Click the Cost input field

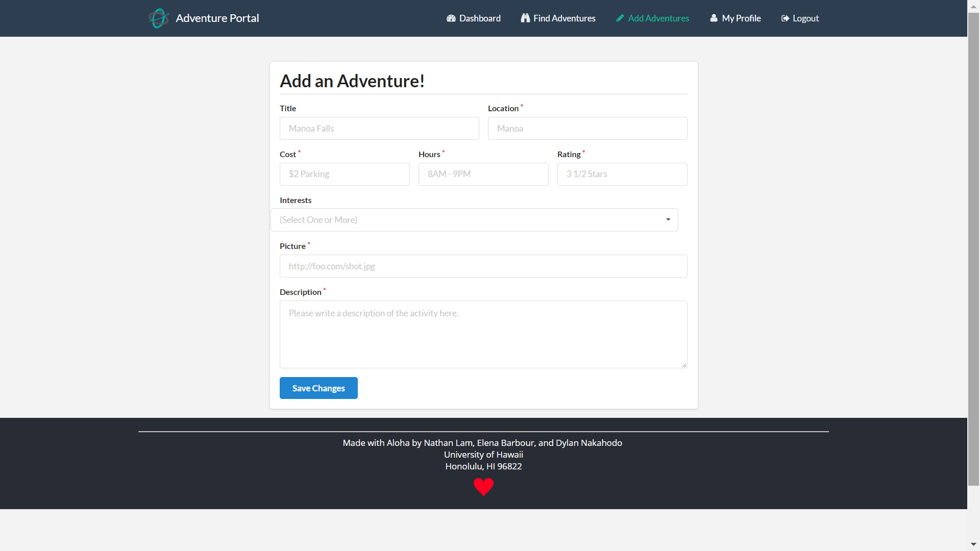click(x=345, y=173)
